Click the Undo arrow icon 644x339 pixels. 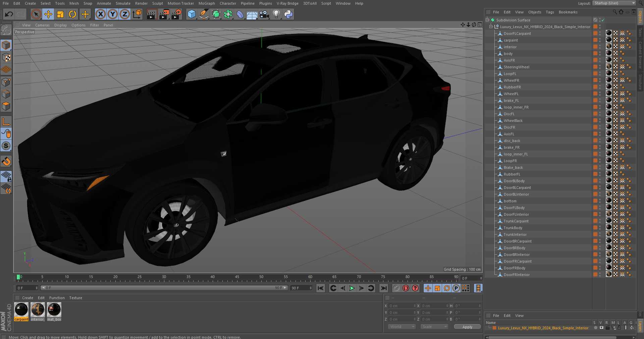coord(9,14)
